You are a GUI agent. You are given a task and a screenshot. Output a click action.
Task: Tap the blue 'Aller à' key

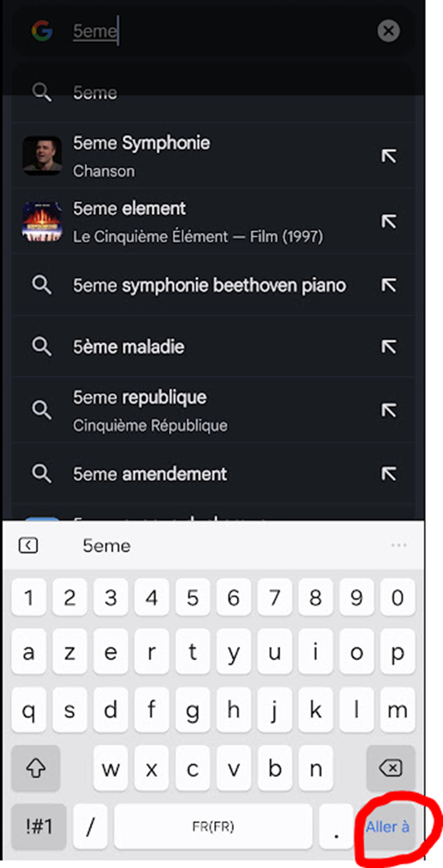coord(388,826)
